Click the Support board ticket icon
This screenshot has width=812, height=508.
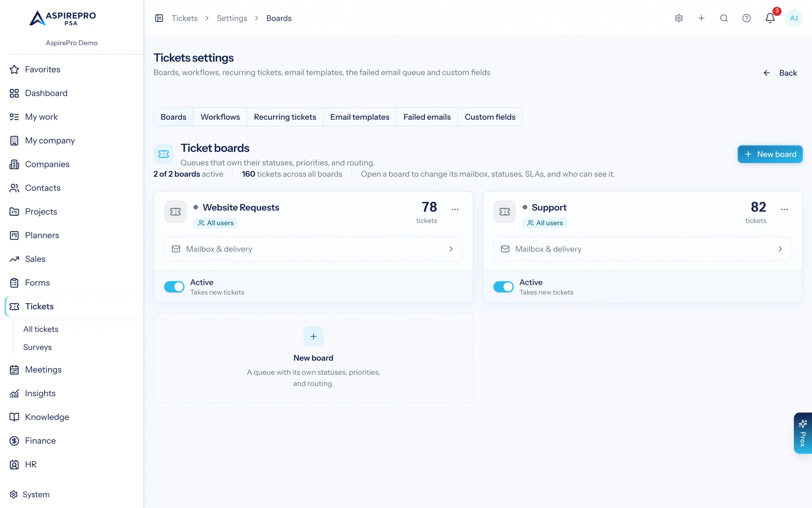coord(505,212)
